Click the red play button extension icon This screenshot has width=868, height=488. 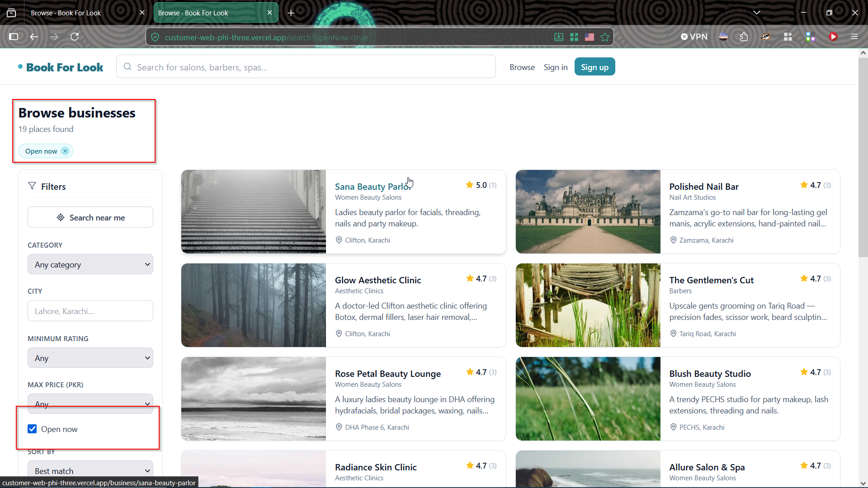point(833,37)
